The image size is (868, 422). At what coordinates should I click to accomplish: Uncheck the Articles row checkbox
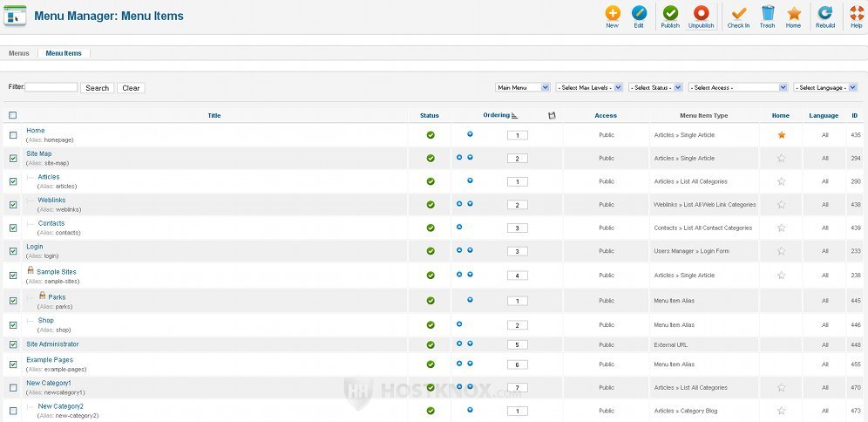pos(13,181)
